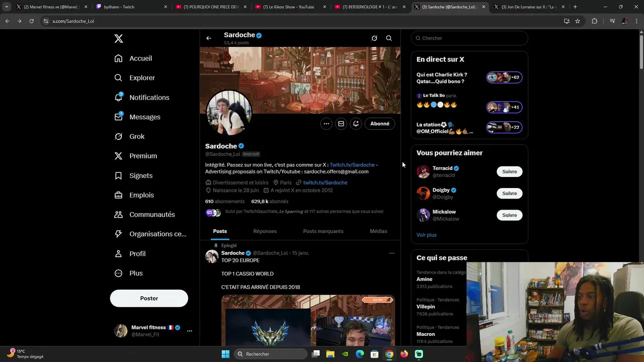The image size is (644, 362).
Task: Open Chrome from taskbar
Action: (389, 354)
